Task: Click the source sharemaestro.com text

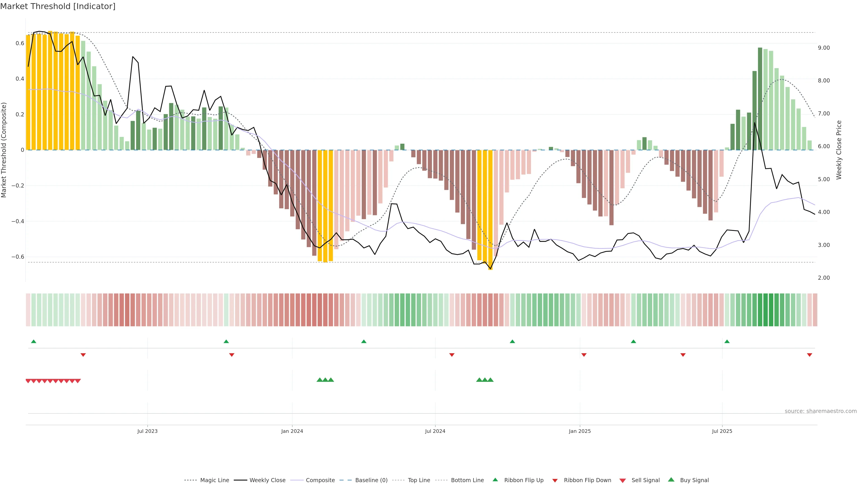Action: [x=821, y=411]
